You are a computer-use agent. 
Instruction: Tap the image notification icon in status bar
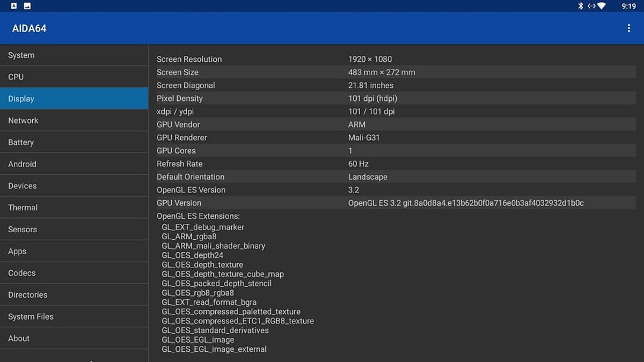pos(27,6)
